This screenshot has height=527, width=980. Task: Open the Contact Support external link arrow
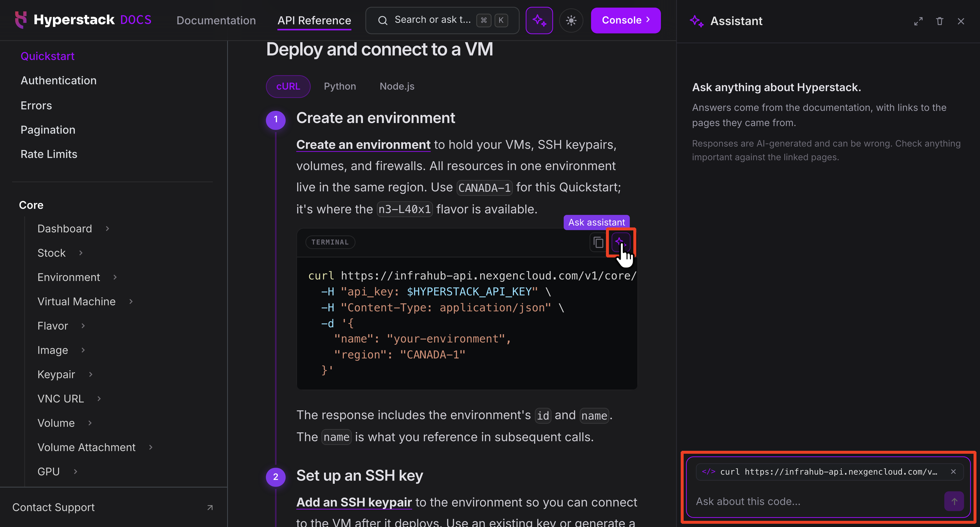point(210,507)
